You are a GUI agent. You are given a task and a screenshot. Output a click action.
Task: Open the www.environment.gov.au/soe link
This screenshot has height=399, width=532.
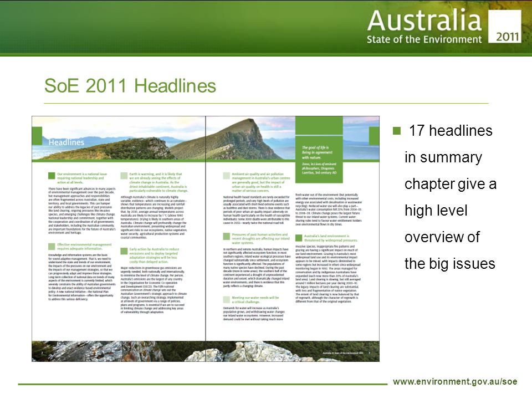coord(455,381)
